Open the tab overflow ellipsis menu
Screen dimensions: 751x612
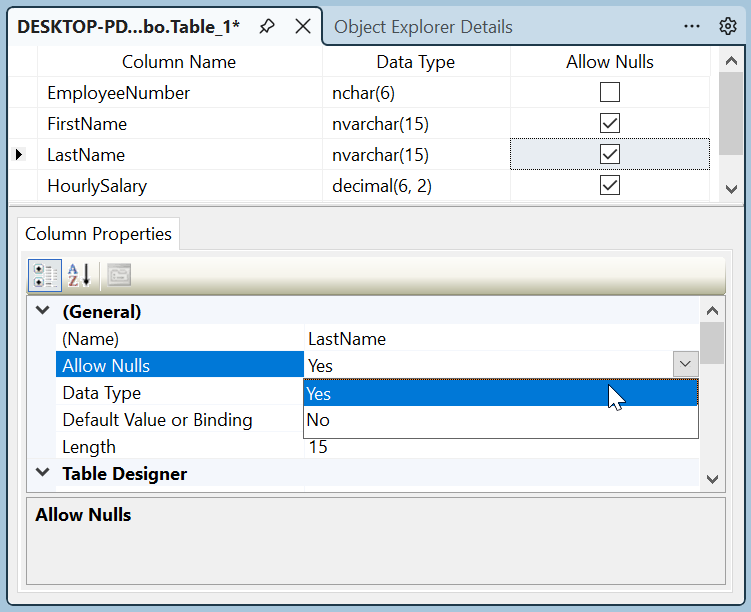click(x=692, y=26)
